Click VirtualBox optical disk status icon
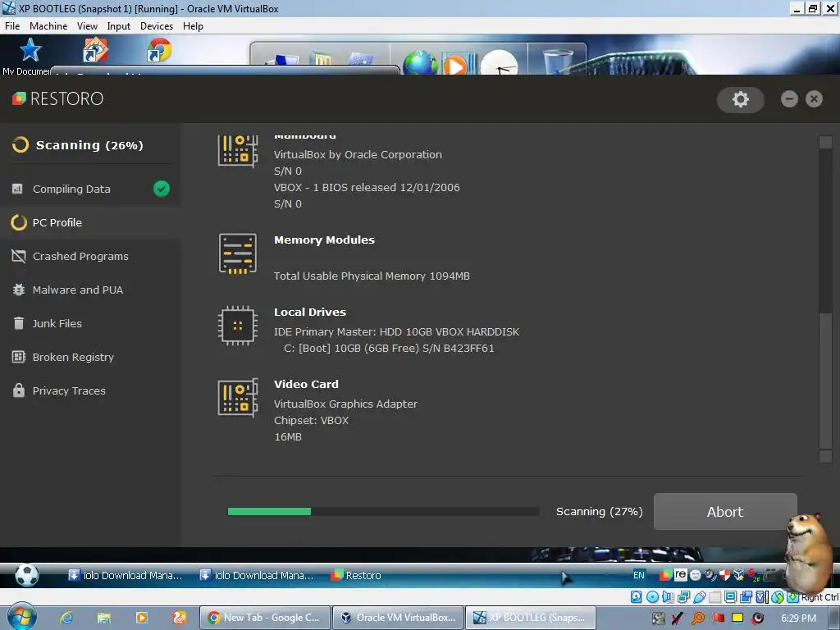Image resolution: width=840 pixels, height=630 pixels. [x=652, y=597]
